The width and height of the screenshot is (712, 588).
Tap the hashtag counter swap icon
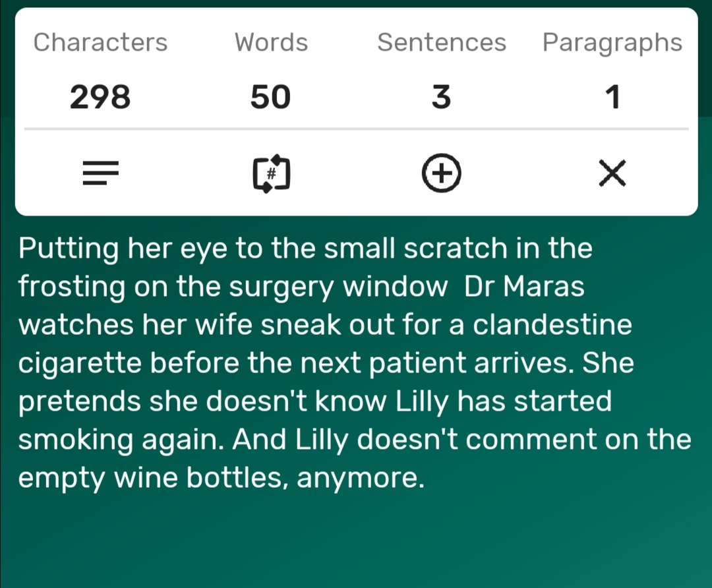coord(271,173)
